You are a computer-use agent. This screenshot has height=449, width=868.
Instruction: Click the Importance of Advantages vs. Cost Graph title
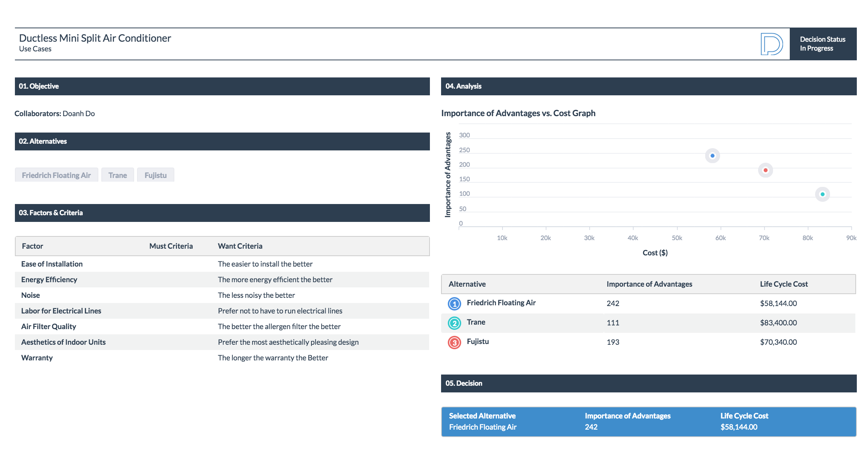[518, 113]
